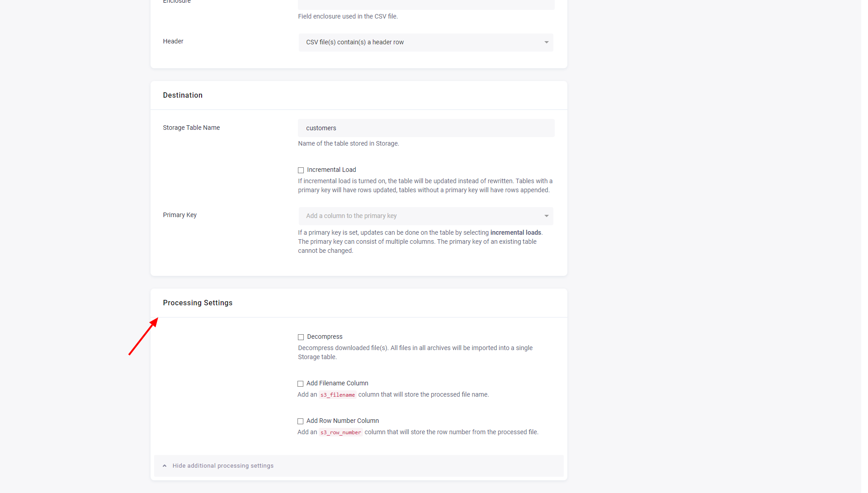The image size is (868, 493).
Task: Click 'Field enclosure used in the CSV file.'
Action: click(x=348, y=16)
